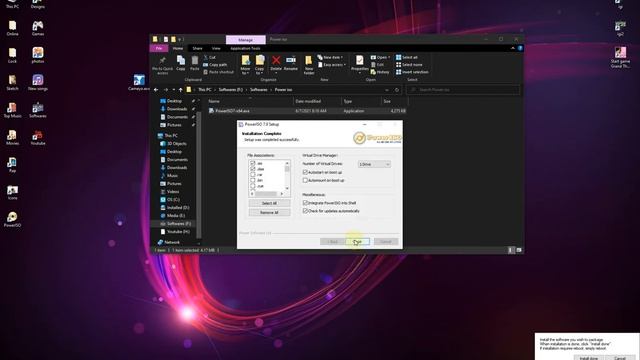The height and width of the screenshot is (360, 640).
Task: Click the file associations vertical scrollbar
Action: point(287,176)
